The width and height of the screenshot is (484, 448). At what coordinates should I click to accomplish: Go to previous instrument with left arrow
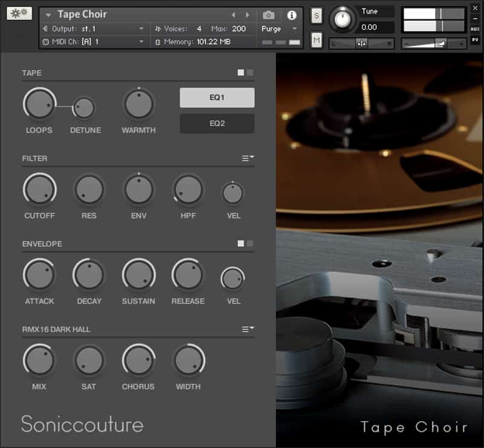click(234, 15)
